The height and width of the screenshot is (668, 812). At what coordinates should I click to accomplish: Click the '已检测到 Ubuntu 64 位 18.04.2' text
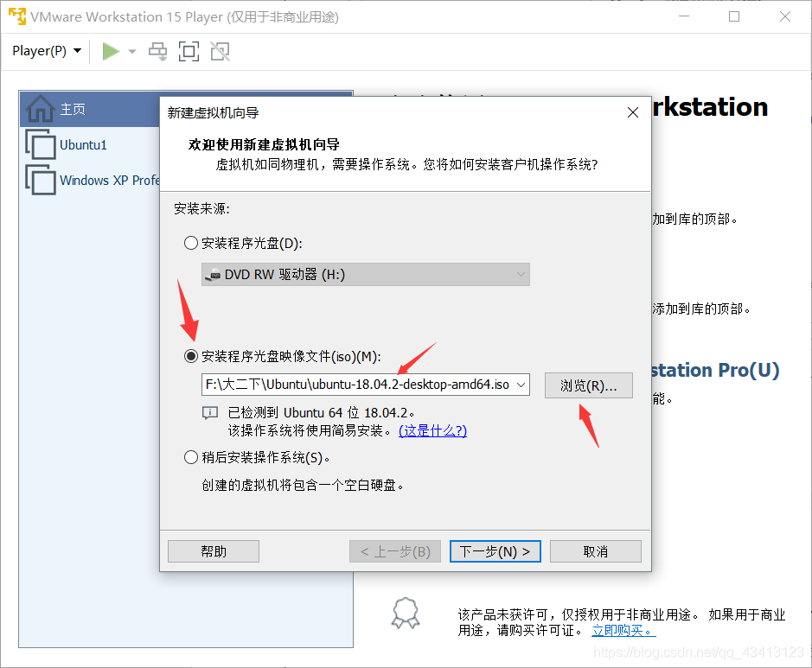[321, 413]
